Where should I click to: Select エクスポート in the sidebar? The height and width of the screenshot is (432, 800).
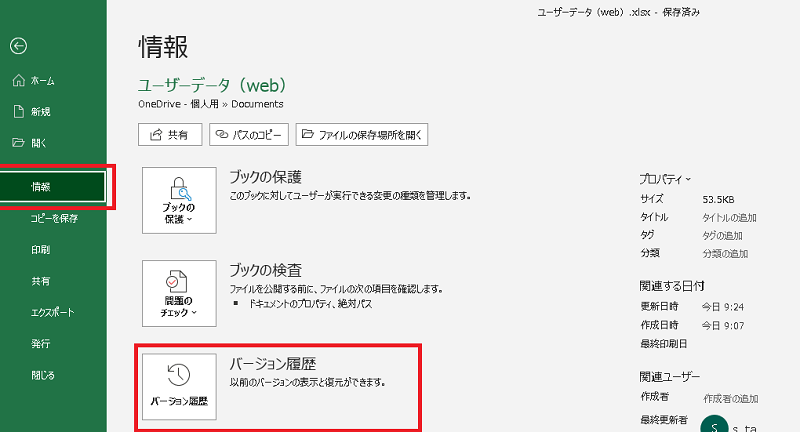(54, 313)
